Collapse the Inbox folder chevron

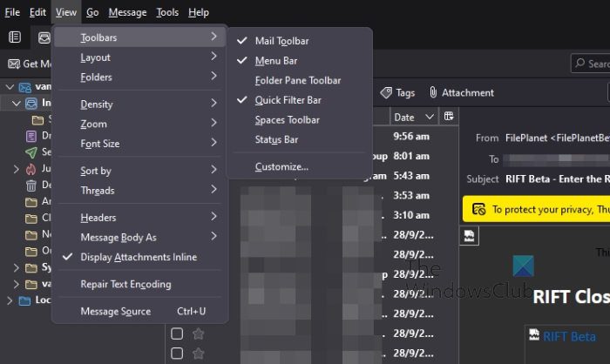(x=17, y=103)
